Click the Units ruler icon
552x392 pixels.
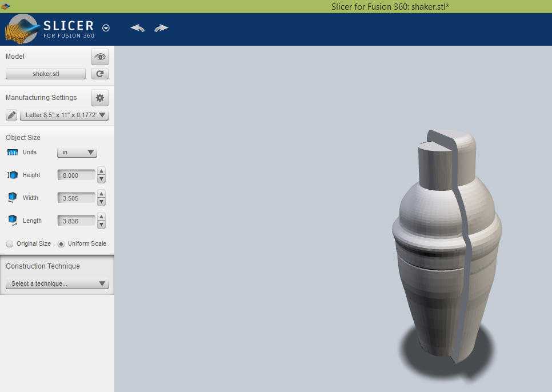click(x=13, y=153)
